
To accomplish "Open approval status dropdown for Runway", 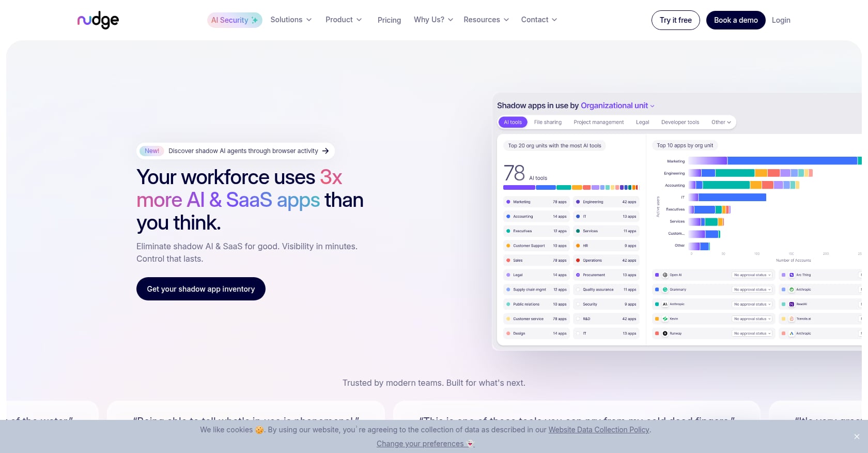I will 752,334.
